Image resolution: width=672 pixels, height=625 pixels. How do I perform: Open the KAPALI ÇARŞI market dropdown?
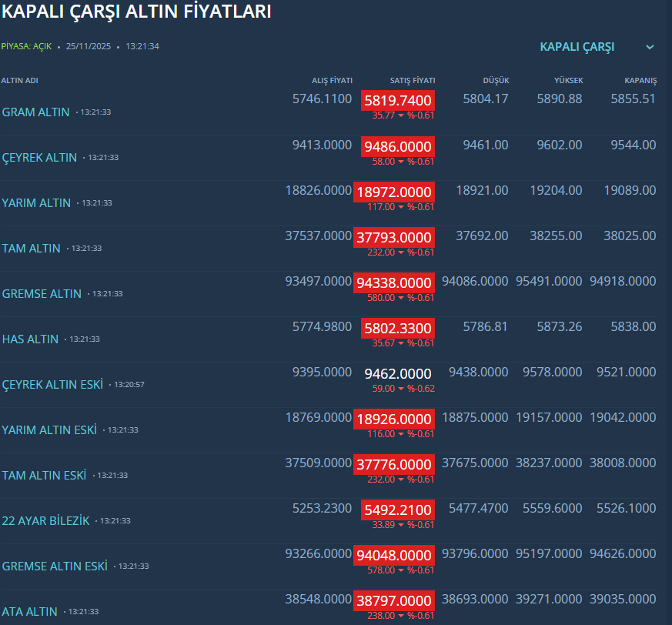[x=577, y=47]
